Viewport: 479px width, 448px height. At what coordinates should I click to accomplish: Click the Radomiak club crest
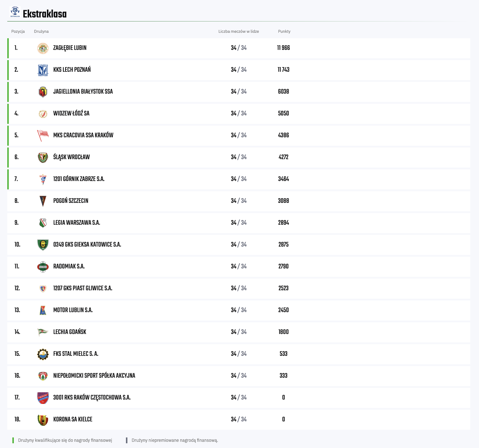click(x=43, y=267)
